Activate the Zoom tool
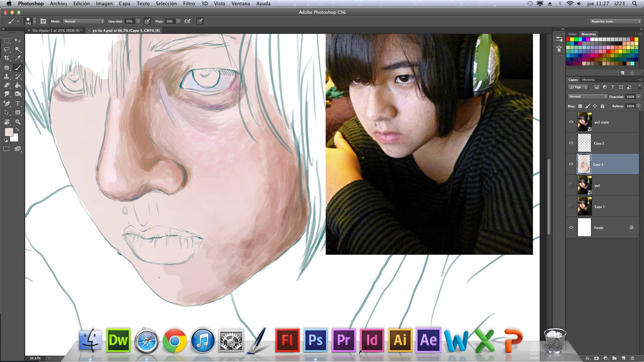 pos(18,122)
